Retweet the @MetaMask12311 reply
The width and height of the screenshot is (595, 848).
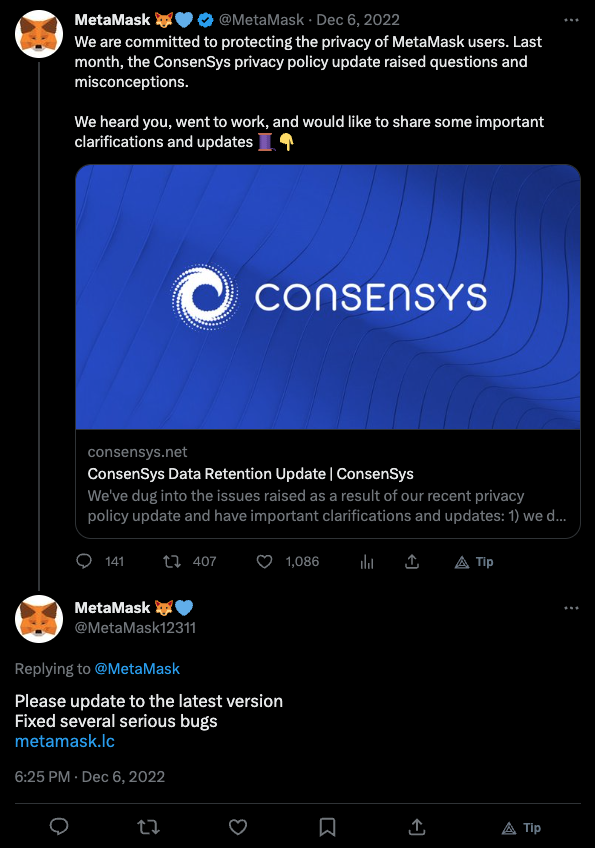[148, 827]
